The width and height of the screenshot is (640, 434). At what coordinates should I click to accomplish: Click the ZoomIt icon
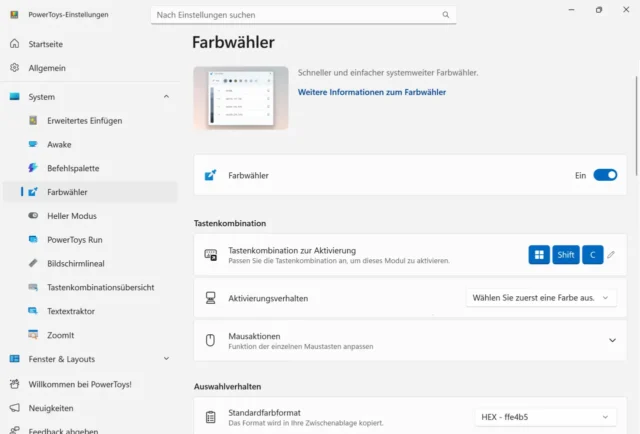(33, 335)
